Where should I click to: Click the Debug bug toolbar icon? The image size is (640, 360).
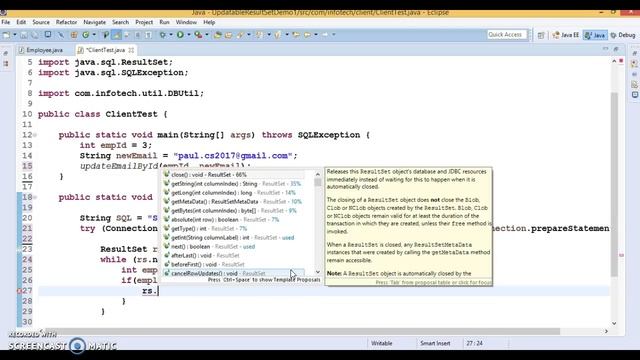pyautogui.click(x=162, y=35)
